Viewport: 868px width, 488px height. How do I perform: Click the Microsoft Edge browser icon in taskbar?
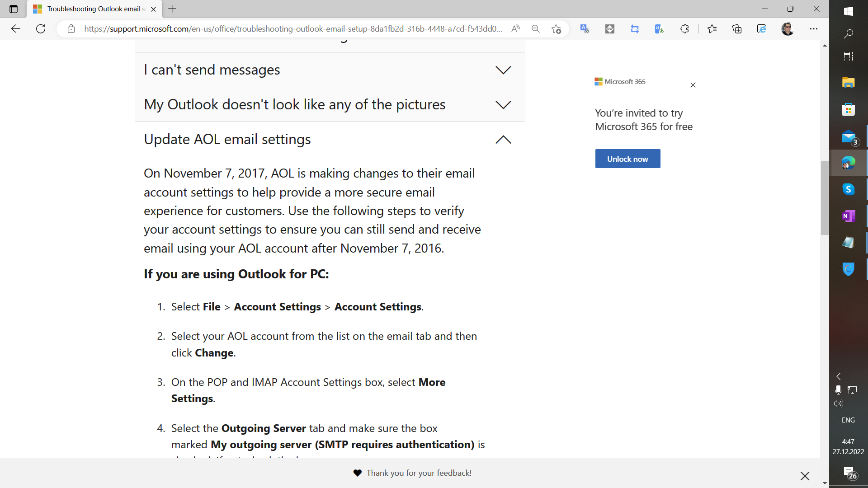tap(848, 163)
